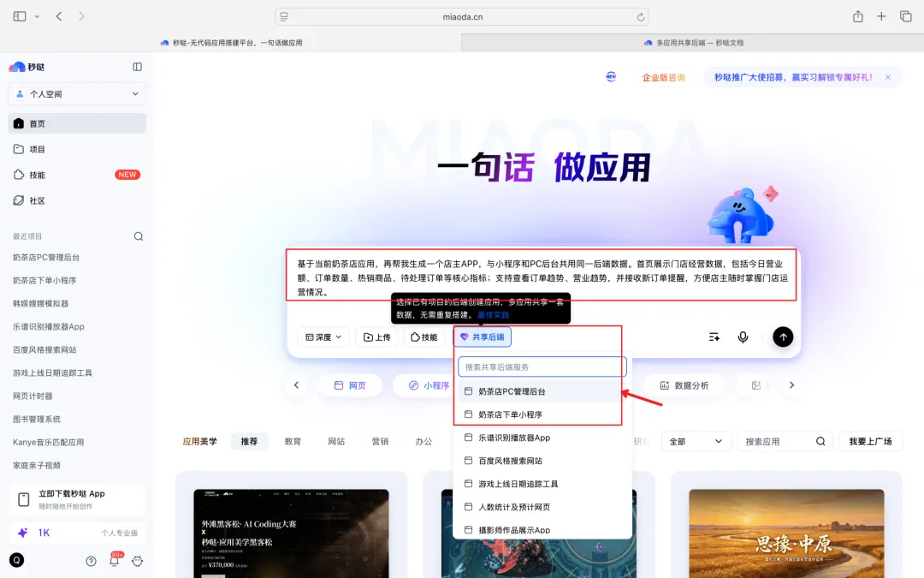Image resolution: width=924 pixels, height=578 pixels.
Task: Select 乐谱识别播放器App in backend dropdown
Action: click(542, 438)
